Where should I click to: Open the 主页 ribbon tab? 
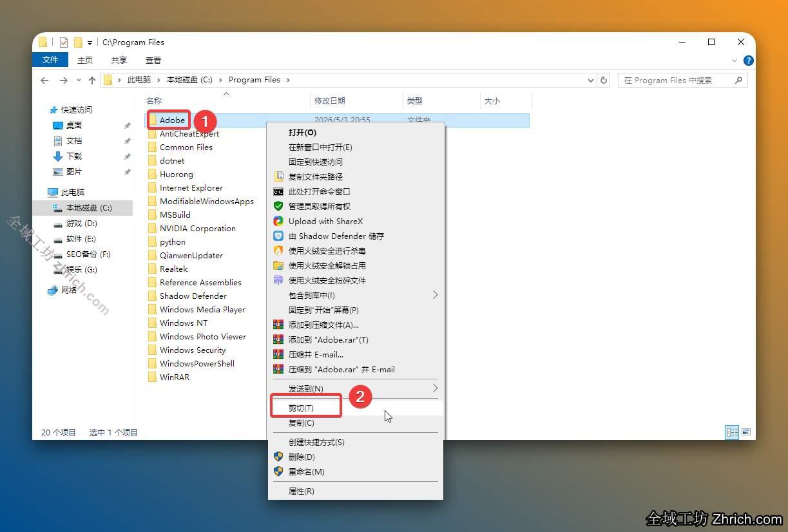[x=85, y=61]
